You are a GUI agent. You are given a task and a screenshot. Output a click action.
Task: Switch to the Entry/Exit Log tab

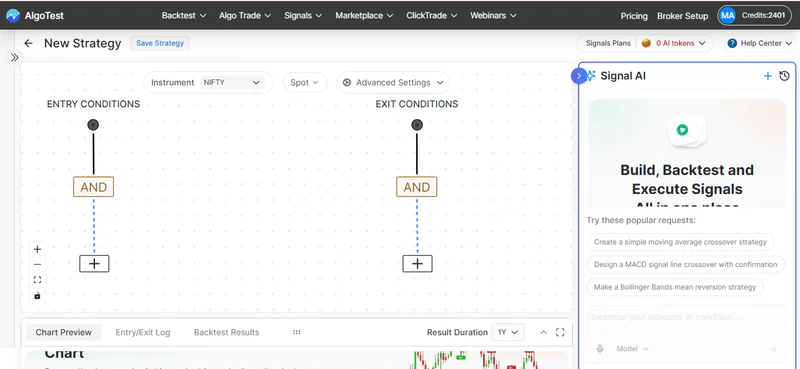pyautogui.click(x=143, y=332)
